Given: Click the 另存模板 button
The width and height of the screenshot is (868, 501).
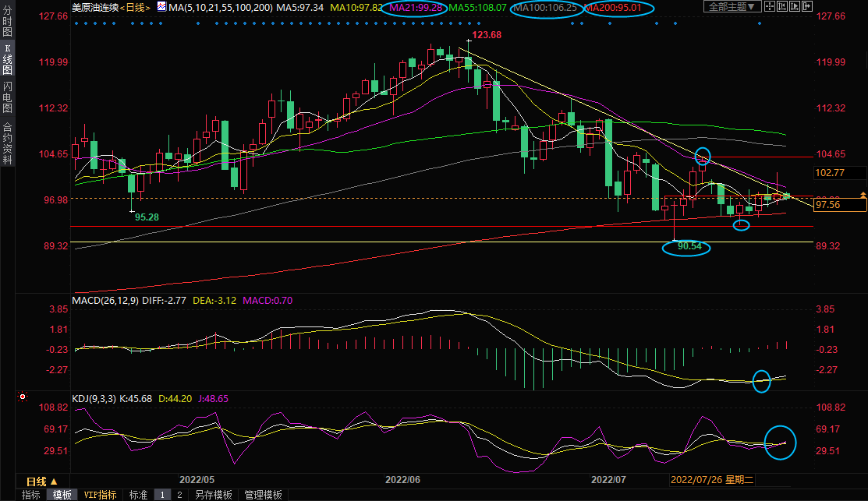Looking at the screenshot, I should point(214,495).
